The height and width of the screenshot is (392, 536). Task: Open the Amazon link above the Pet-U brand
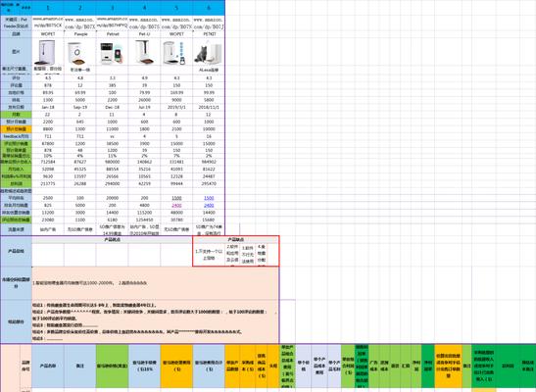144,23
